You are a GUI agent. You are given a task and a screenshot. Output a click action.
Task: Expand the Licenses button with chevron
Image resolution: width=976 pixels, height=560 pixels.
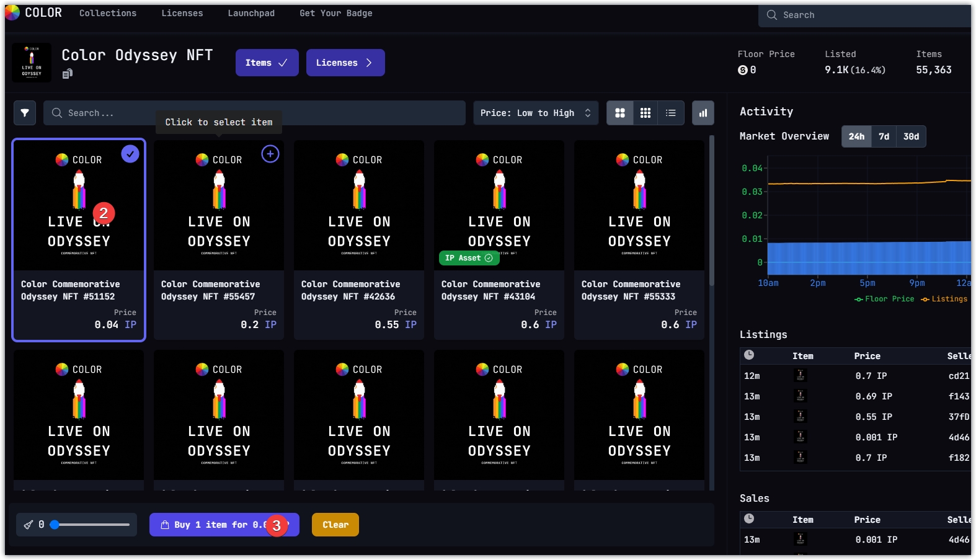point(345,63)
